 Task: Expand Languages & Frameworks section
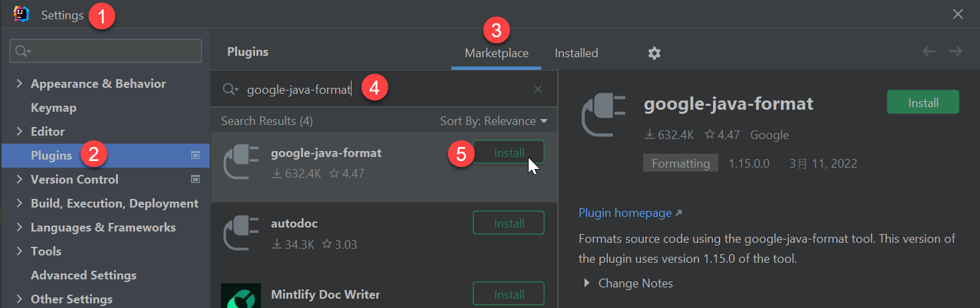(x=19, y=227)
